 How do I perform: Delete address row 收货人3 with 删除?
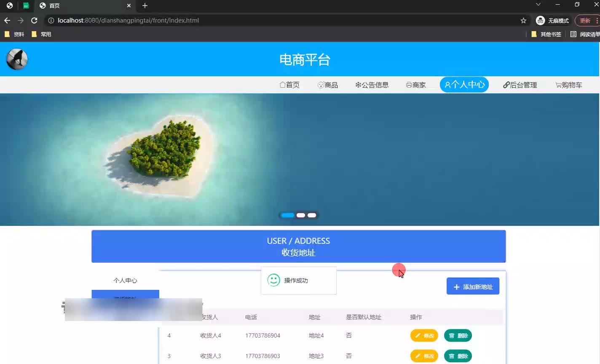point(458,356)
